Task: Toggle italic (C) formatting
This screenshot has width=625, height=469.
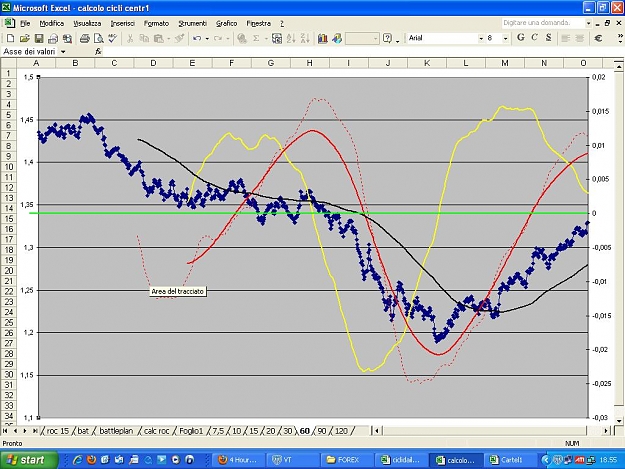Action: pos(535,37)
